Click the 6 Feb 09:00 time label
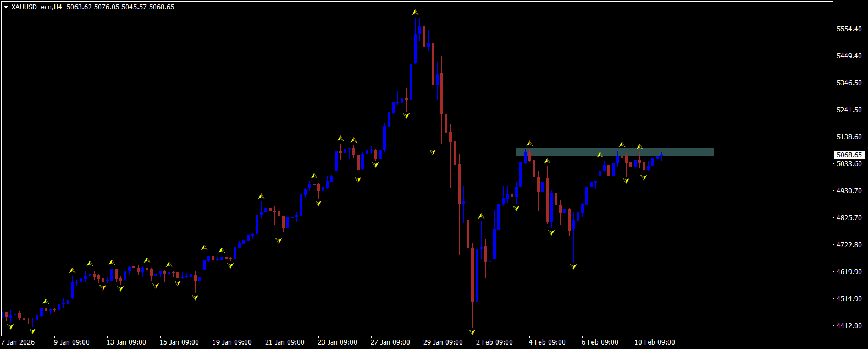The image size is (868, 349). 600,342
